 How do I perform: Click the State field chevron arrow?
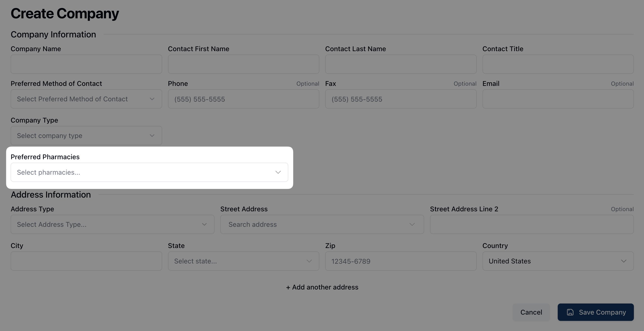309,261
